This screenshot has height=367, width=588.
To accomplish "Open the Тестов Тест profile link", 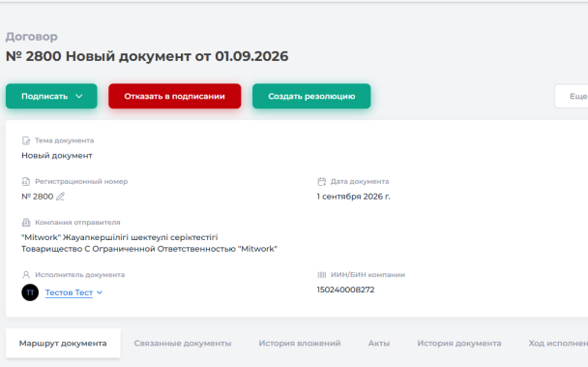I will coord(69,292).
